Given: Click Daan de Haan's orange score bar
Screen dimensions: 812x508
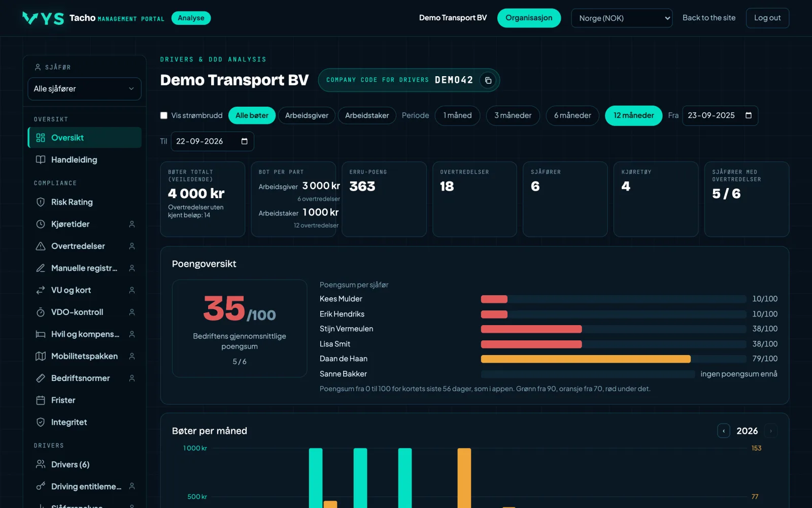Looking at the screenshot, I should click(586, 359).
